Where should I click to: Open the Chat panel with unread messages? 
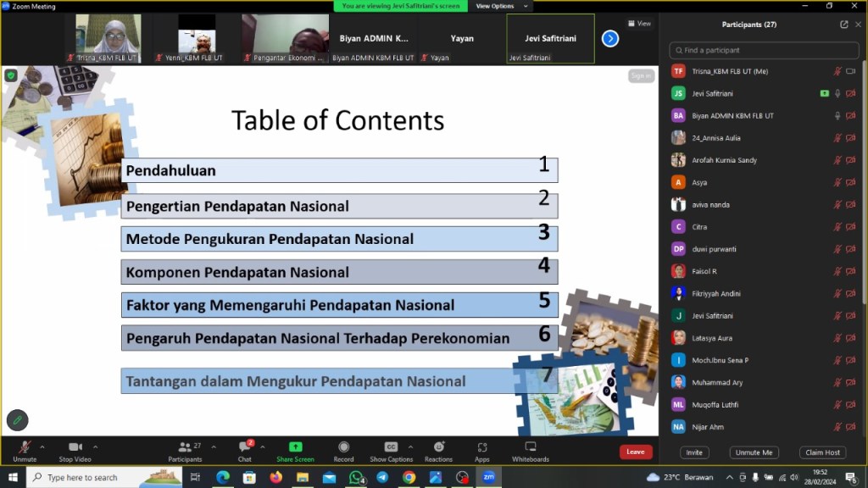coord(244,450)
